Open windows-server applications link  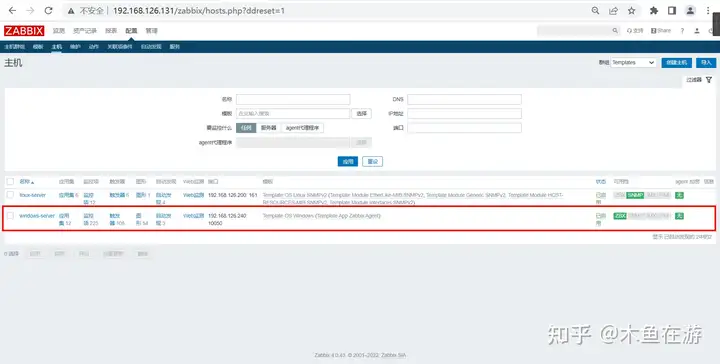64,219
